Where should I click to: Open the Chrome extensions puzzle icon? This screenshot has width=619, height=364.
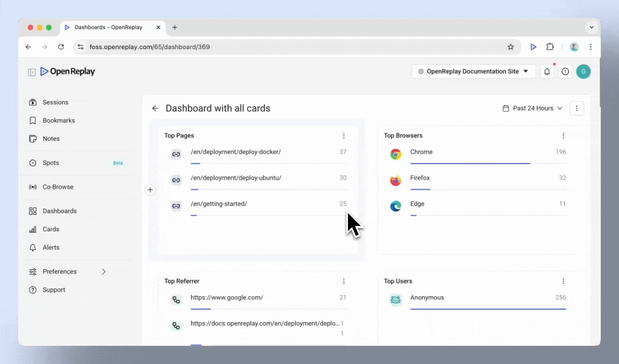[550, 47]
